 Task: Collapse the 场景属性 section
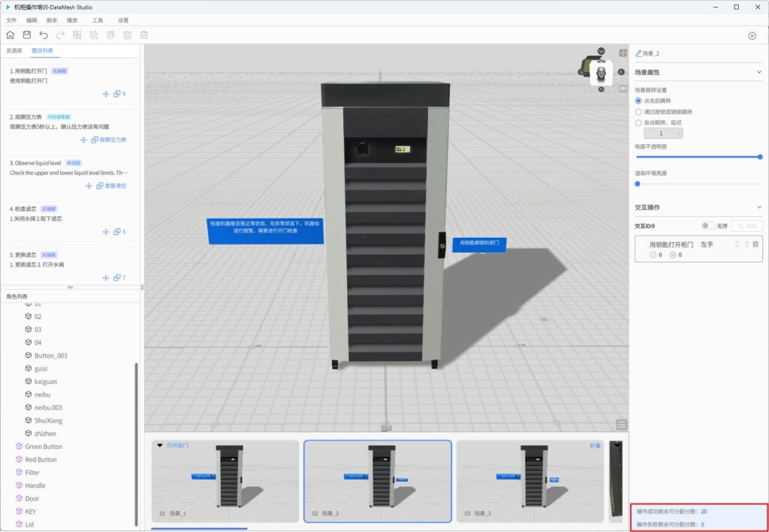tap(759, 73)
